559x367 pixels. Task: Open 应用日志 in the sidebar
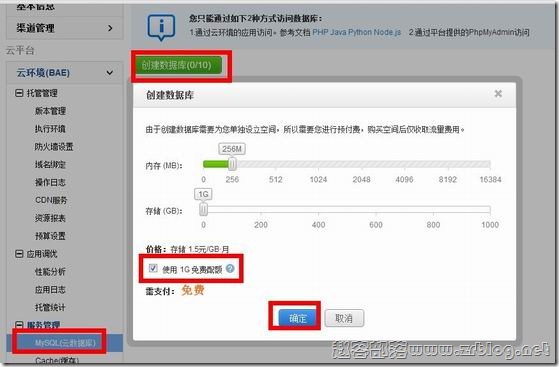pos(50,290)
